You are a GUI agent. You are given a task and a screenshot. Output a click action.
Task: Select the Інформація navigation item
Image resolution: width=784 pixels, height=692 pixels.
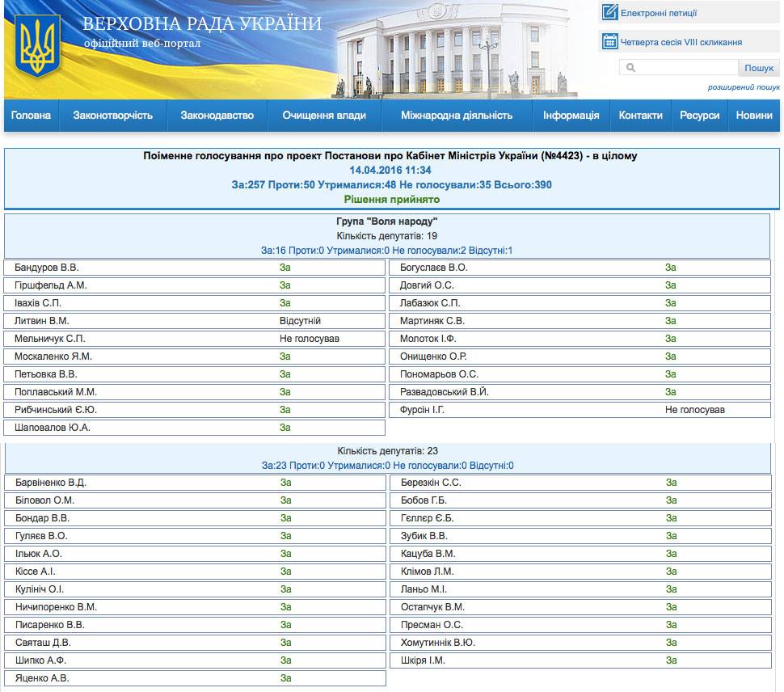571,116
